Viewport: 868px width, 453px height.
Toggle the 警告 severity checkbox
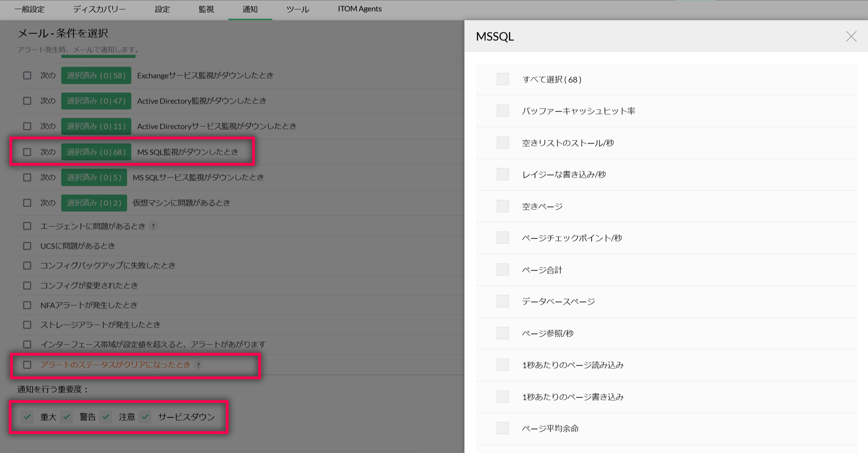(66, 417)
